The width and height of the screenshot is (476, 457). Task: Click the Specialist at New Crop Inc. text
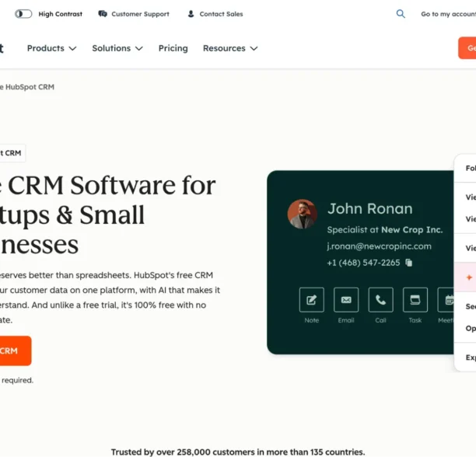click(385, 230)
